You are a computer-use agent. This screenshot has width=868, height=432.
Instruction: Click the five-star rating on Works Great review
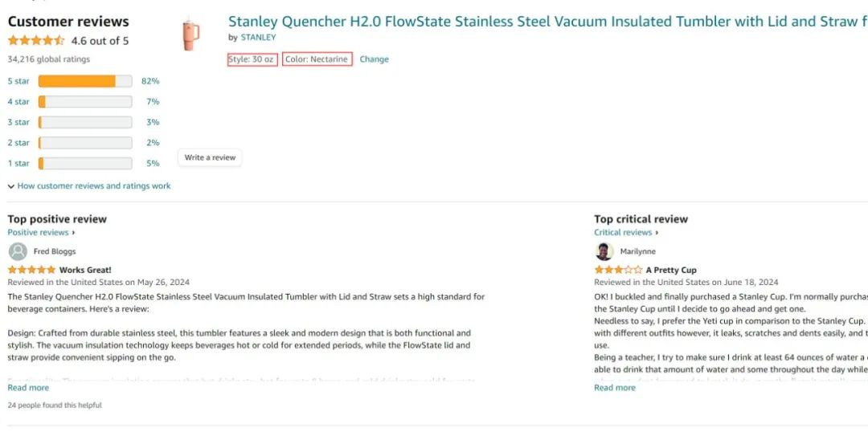[x=31, y=270]
